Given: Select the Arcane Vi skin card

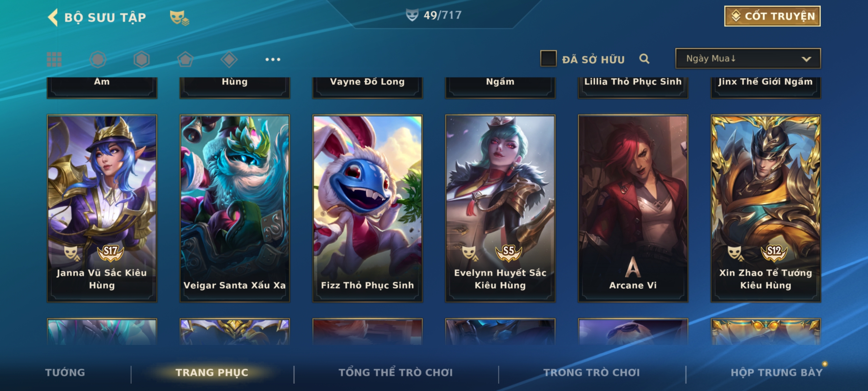Looking at the screenshot, I should (633, 209).
